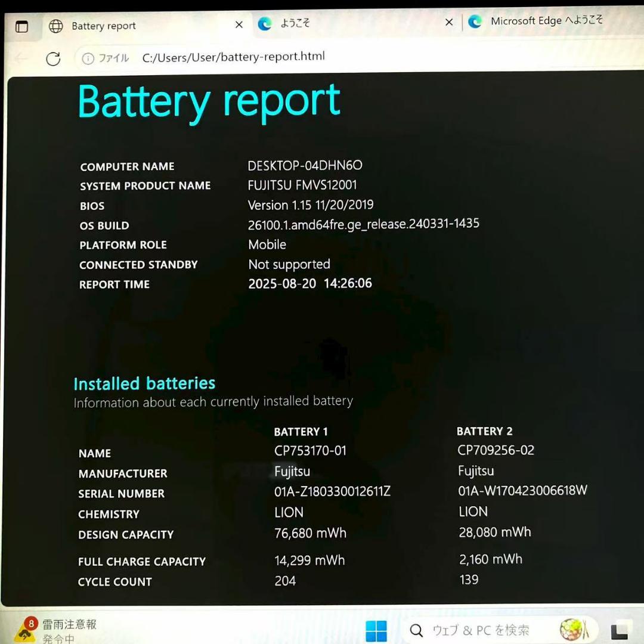
Task: Select BIOS Version 1.15 11/20/2019
Action: [x=311, y=205]
